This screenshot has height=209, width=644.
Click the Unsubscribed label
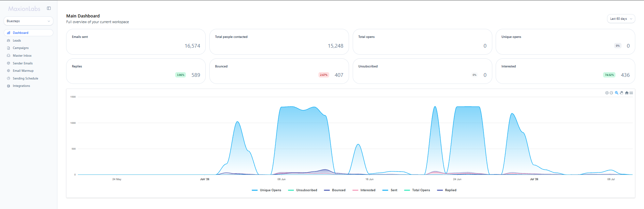(x=368, y=66)
